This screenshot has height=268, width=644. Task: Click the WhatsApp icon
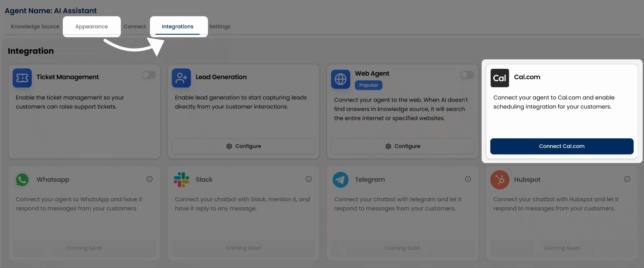[x=22, y=180]
